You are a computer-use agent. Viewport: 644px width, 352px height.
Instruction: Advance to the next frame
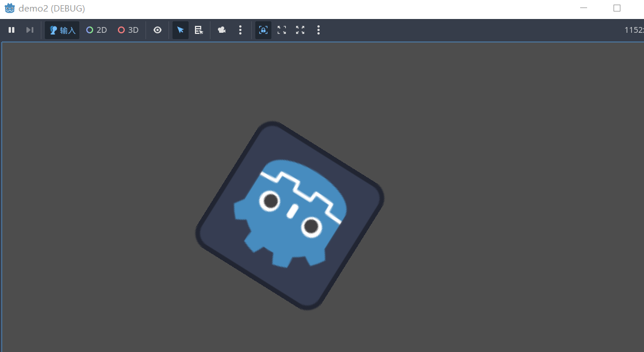(x=29, y=30)
